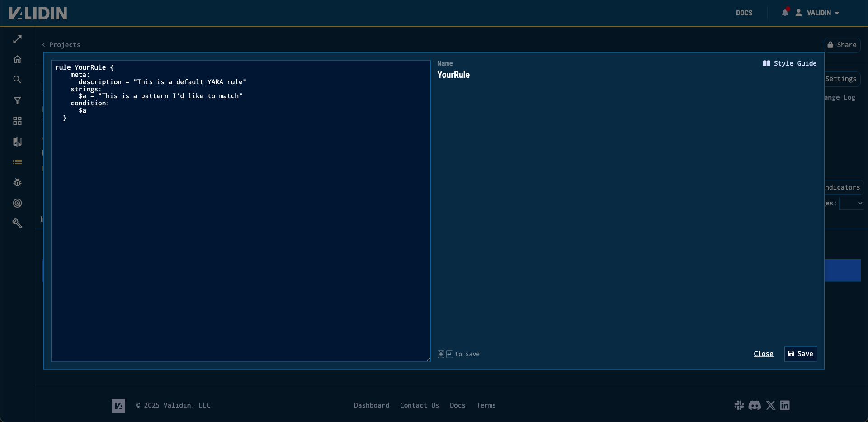Click the wrench tools sidebar icon
The width and height of the screenshot is (868, 422).
coord(17,223)
